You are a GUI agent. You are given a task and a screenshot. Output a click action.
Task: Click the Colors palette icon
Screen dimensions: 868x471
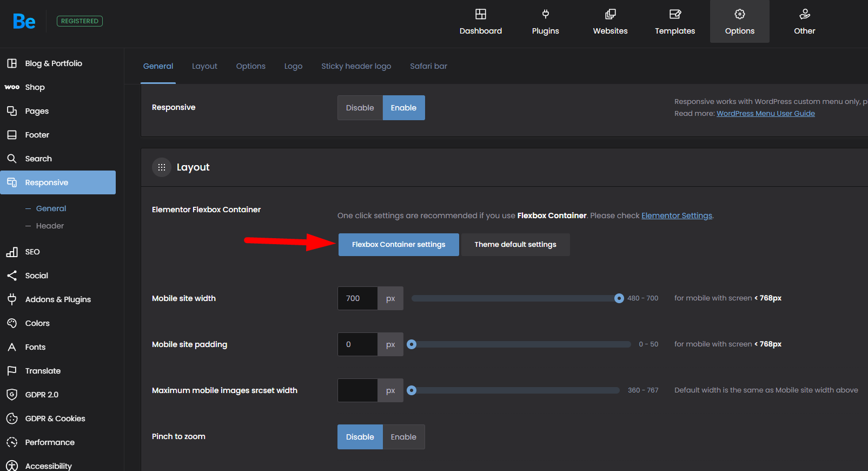(x=12, y=323)
